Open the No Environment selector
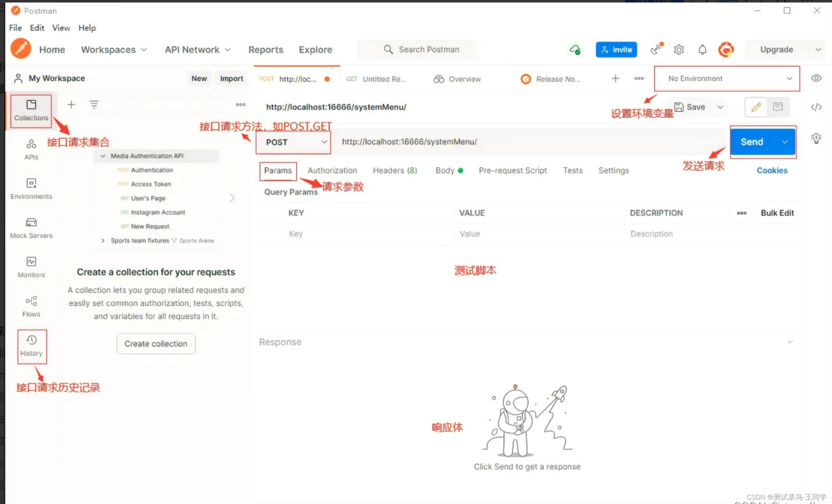The height and width of the screenshot is (504, 832). tap(727, 78)
